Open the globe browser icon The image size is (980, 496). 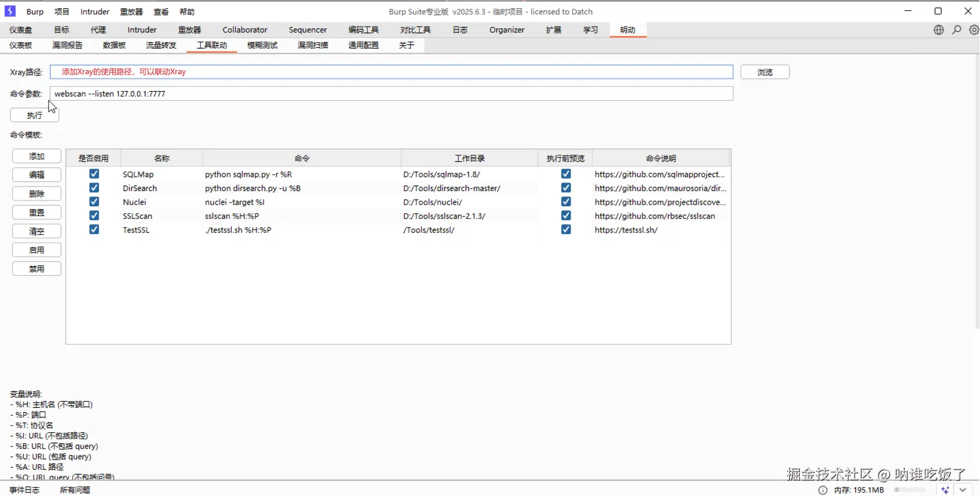939,30
